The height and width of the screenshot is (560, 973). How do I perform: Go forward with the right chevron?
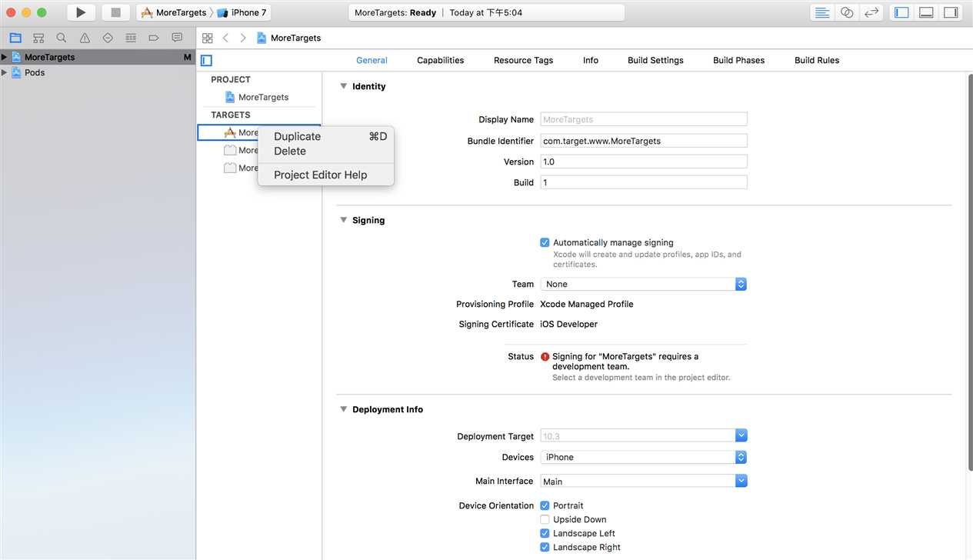[x=243, y=38]
